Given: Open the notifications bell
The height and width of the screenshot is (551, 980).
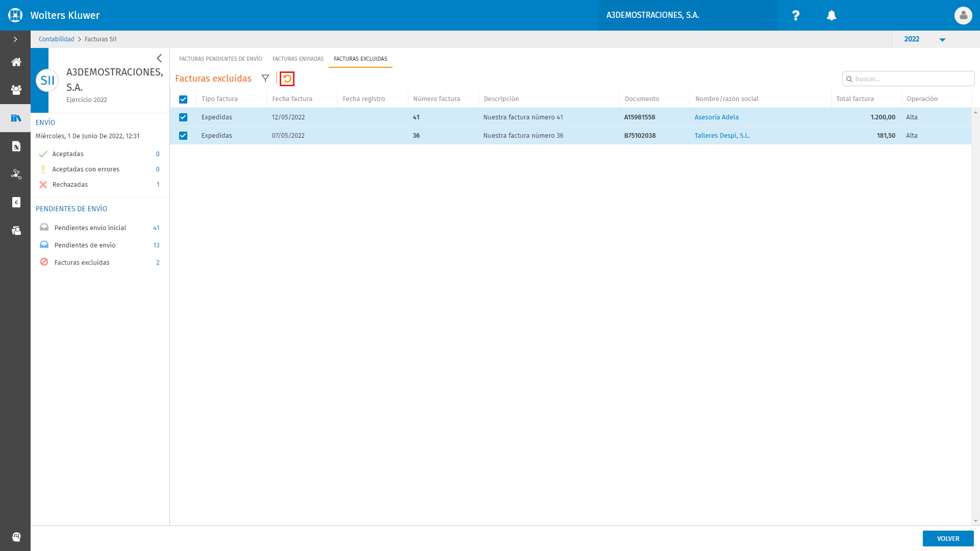Looking at the screenshot, I should (x=831, y=15).
